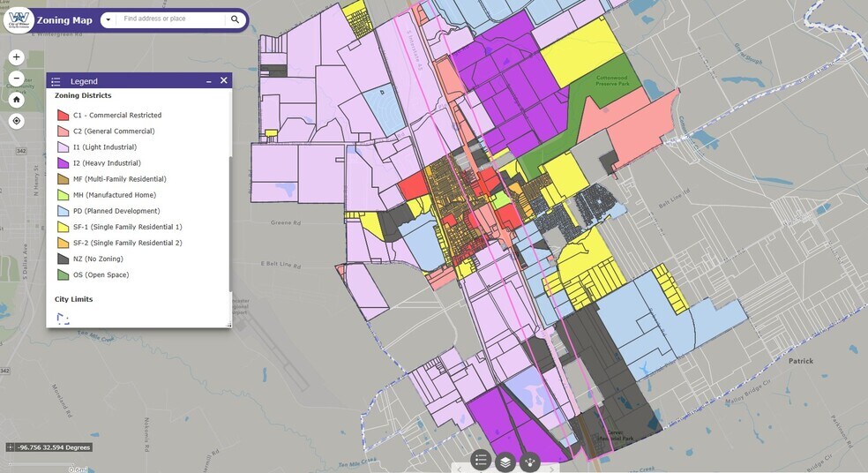
Task: Click the SF-1 yellow legend swatch
Action: click(x=63, y=227)
